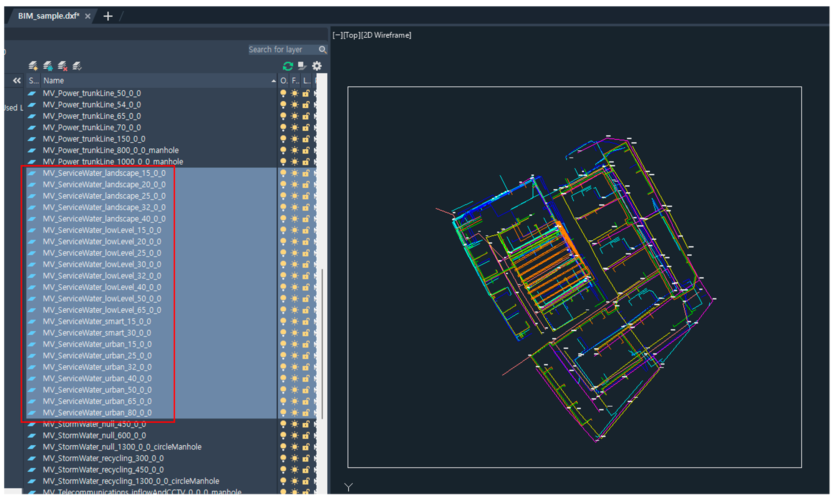835x504 pixels.
Task: Open the [2D Wireframe] visual style menu
Action: click(386, 35)
